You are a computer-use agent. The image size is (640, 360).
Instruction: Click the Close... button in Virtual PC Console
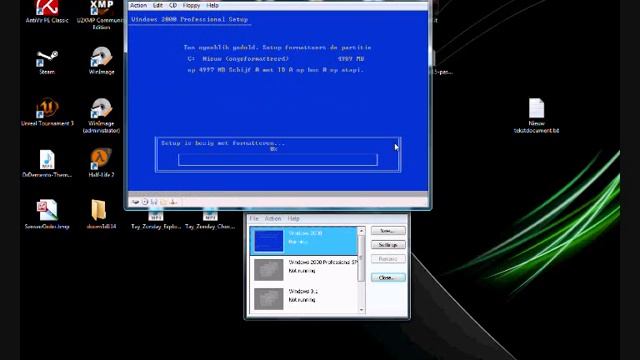[x=388, y=277]
